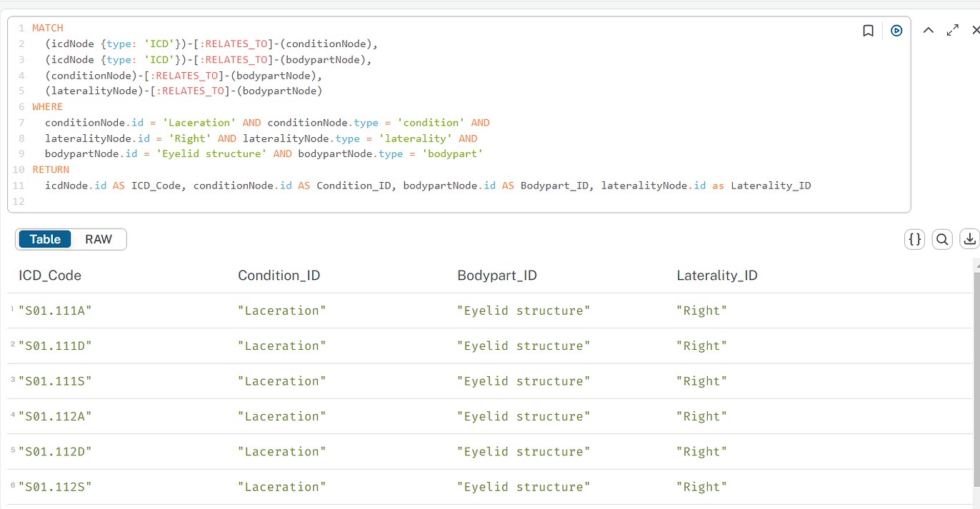Select the cell "S01.111A"
Viewport: 980px width, 509px height.
pos(56,311)
